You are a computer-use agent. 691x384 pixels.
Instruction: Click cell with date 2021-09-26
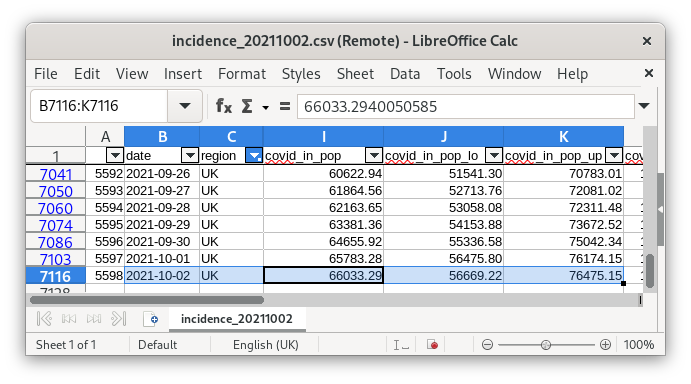(x=162, y=174)
